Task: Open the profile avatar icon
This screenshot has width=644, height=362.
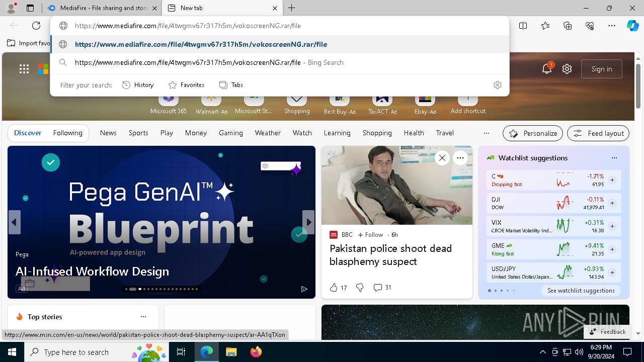Action: (11, 8)
